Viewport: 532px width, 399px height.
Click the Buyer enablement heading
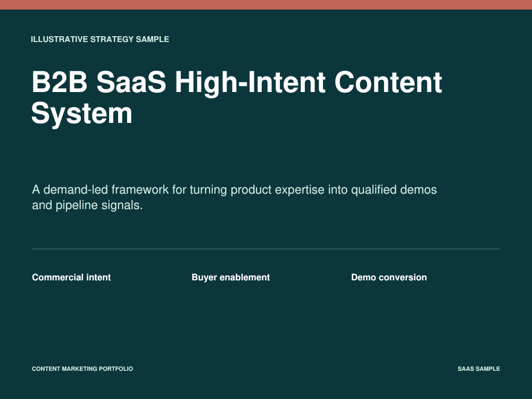click(231, 277)
